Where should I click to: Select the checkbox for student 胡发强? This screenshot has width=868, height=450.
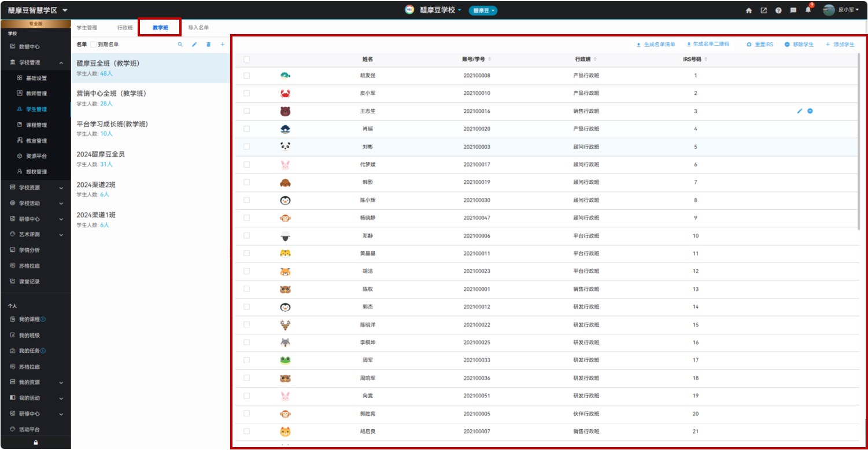[247, 76]
